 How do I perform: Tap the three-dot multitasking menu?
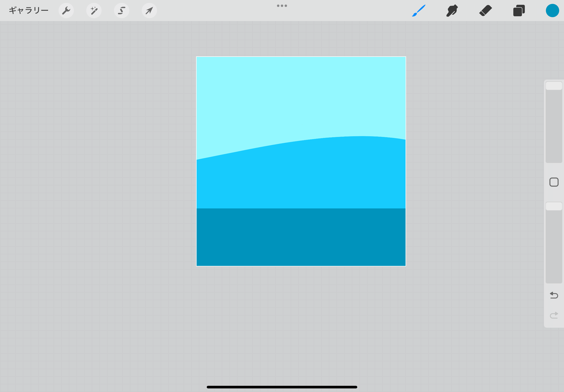[x=282, y=6]
